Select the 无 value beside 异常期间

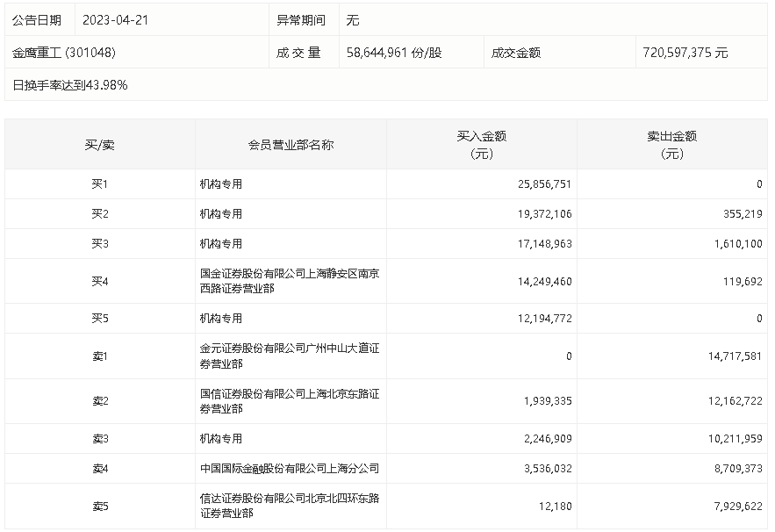tap(353, 20)
